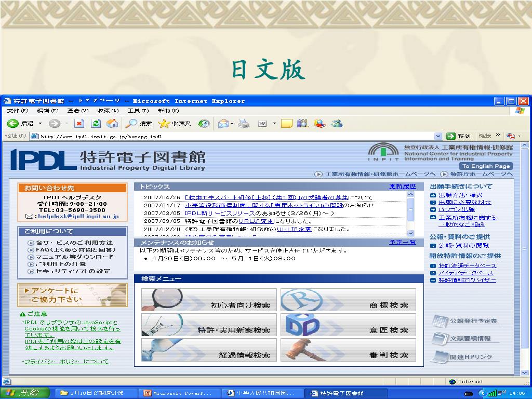The height and width of the screenshot is (399, 532).
Task: Open 経過情報検索 banner
Action: pos(209,350)
